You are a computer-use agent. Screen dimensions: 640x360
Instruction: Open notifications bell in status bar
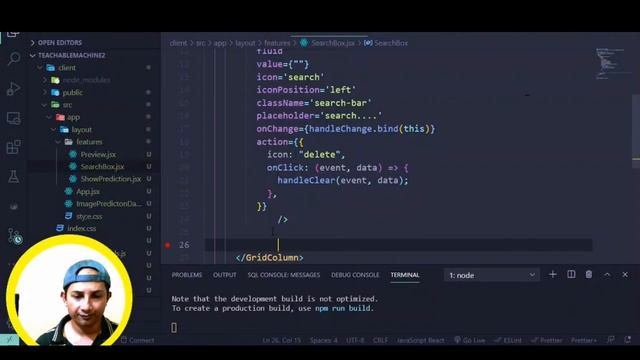628,340
